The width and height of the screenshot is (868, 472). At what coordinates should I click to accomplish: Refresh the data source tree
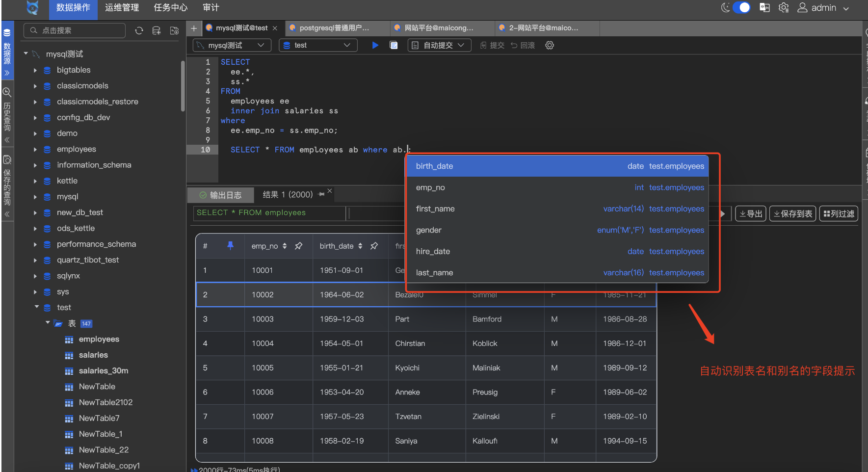pyautogui.click(x=139, y=30)
